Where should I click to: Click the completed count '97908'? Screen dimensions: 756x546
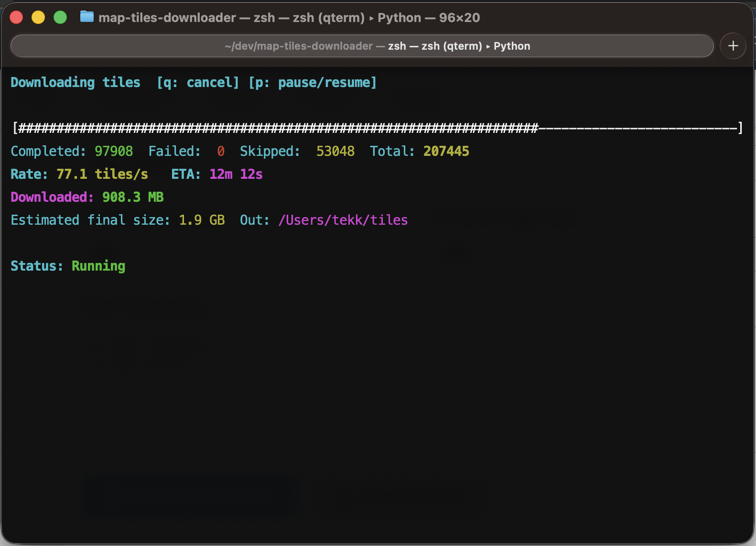click(114, 151)
